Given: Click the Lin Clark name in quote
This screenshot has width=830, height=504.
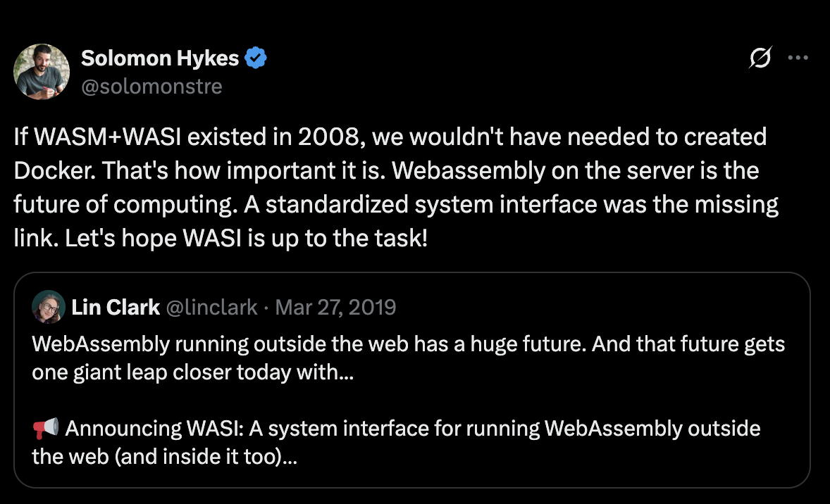Looking at the screenshot, I should [115, 308].
